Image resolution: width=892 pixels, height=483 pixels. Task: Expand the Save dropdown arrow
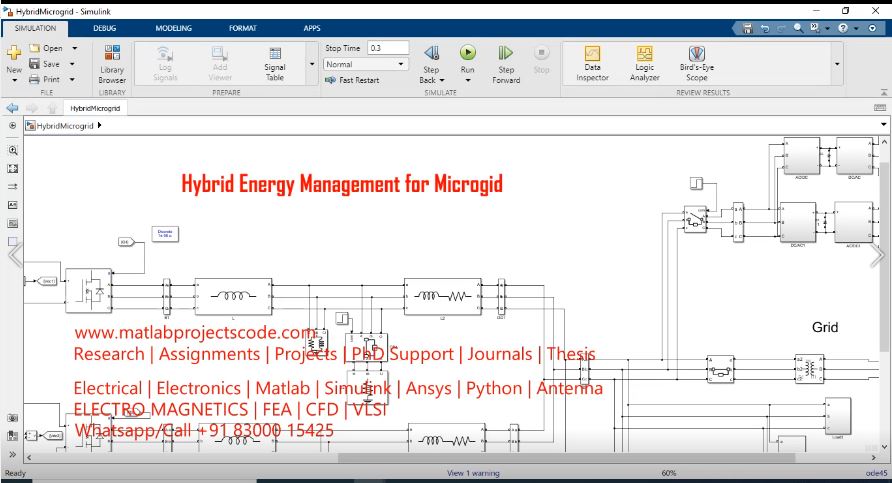[73, 64]
